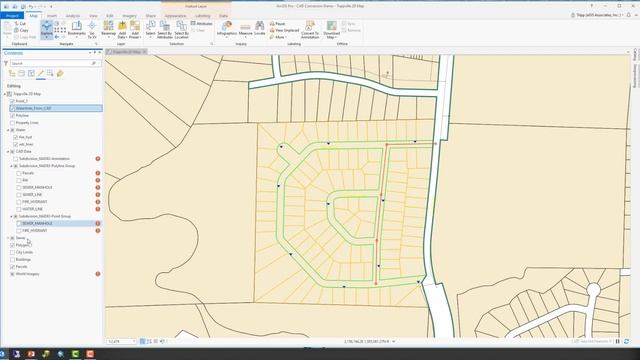Toggle Buildings layer checkbox

click(12, 260)
